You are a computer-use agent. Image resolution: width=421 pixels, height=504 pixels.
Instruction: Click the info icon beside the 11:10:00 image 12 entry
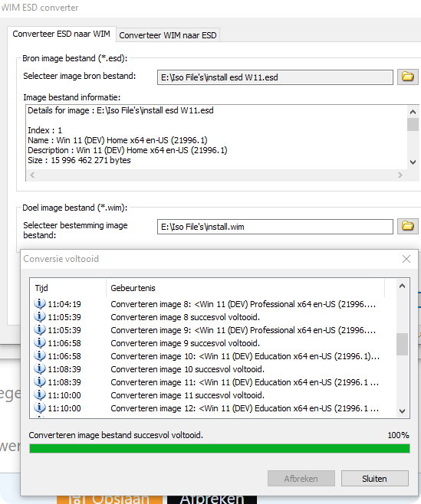[x=40, y=407]
